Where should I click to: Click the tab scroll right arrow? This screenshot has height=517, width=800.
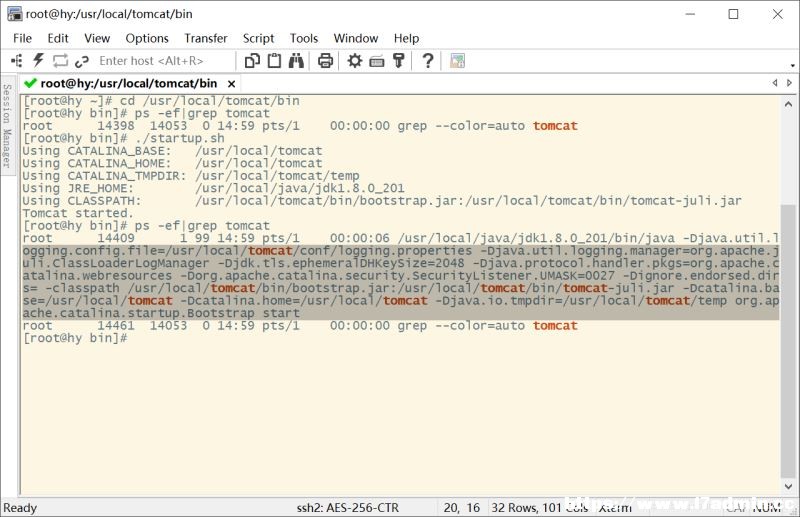tap(789, 83)
